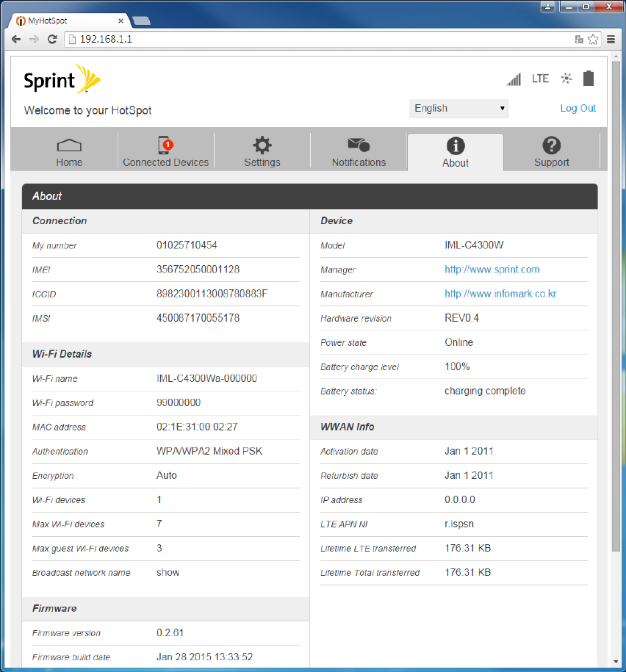Viewport: 626px width, 672px height.
Task: Click the Wi-Fi name IML-C4300Wa-000000
Action: pos(206,378)
